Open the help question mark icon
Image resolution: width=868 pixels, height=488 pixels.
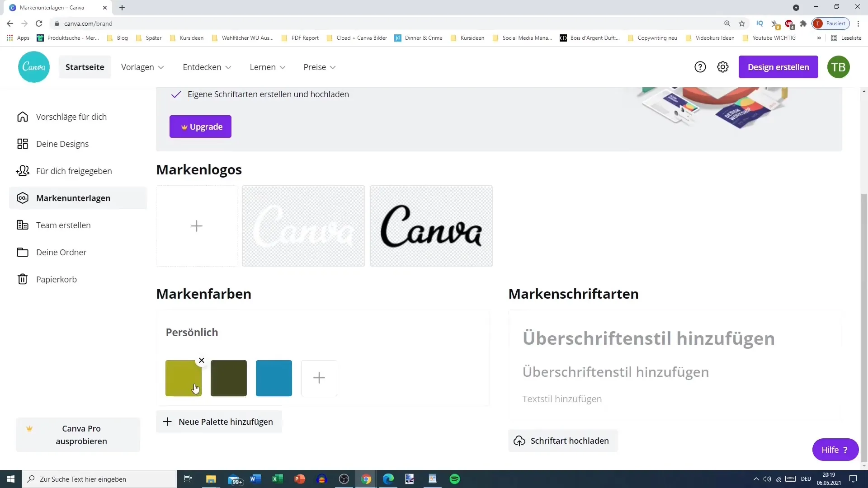700,67
